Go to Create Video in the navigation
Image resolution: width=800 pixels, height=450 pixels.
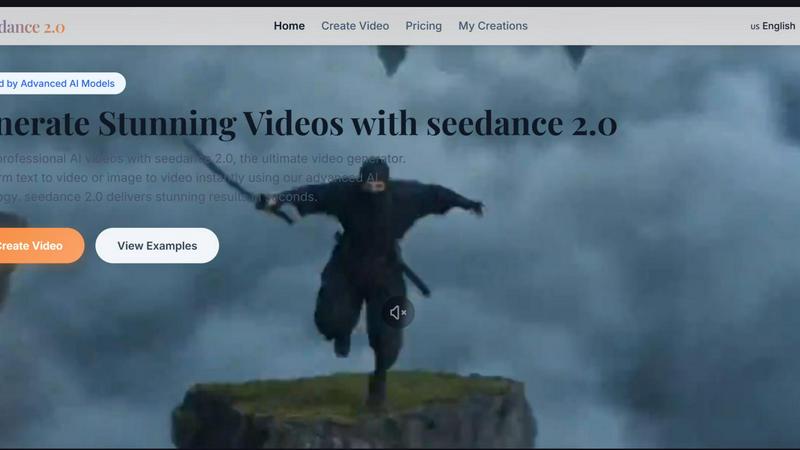[x=355, y=26]
